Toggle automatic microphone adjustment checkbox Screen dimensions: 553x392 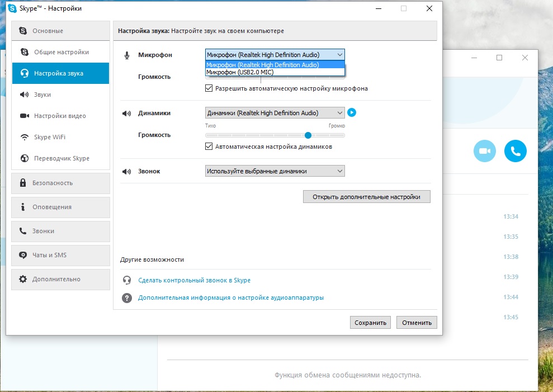tap(209, 88)
